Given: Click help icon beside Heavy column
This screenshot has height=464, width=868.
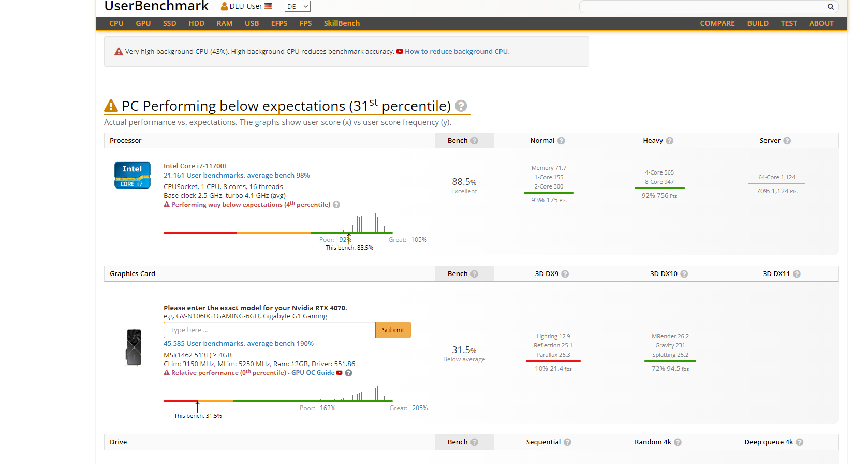Looking at the screenshot, I should (669, 141).
